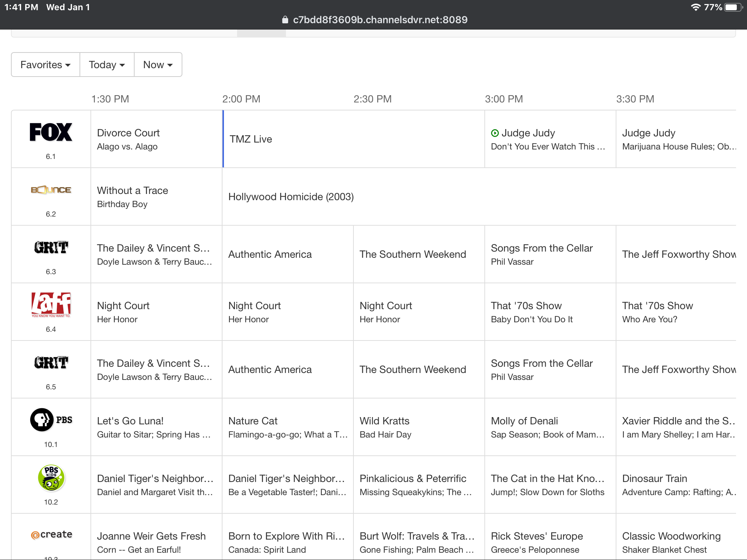Tap the browser address bar URL
Image resolution: width=747 pixels, height=560 pixels.
(x=379, y=20)
